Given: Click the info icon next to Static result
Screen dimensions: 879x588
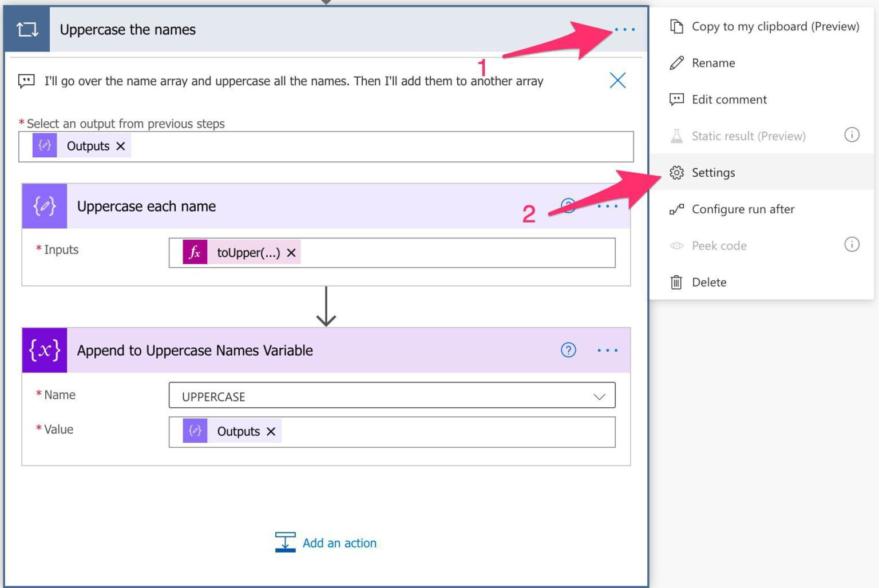Looking at the screenshot, I should coord(852,135).
